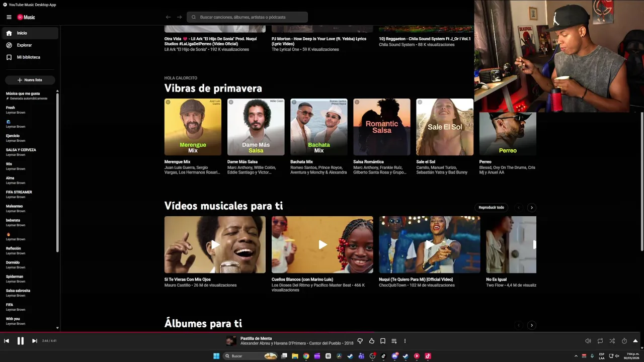Play 'Nuqui (Te Quiero Para Mi)' video
This screenshot has height=362, width=644.
pyautogui.click(x=430, y=245)
